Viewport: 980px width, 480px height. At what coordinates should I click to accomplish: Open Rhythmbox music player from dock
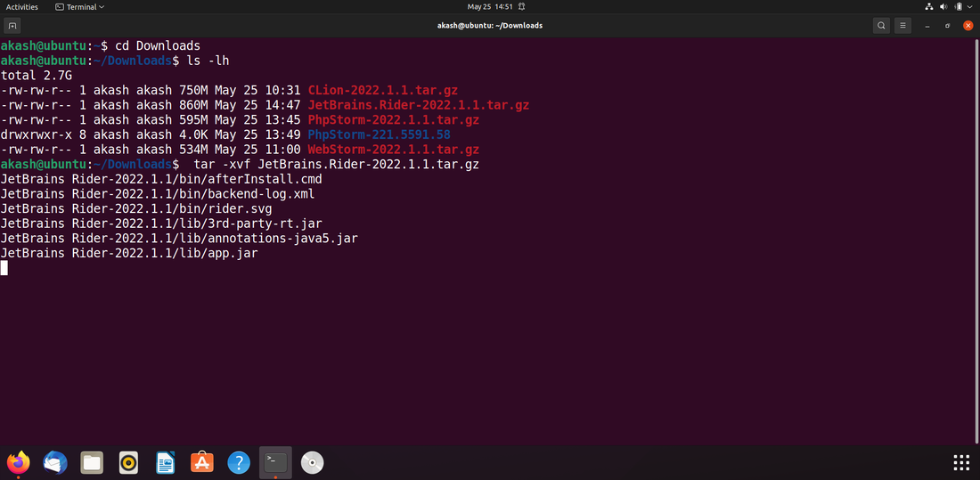click(x=129, y=462)
